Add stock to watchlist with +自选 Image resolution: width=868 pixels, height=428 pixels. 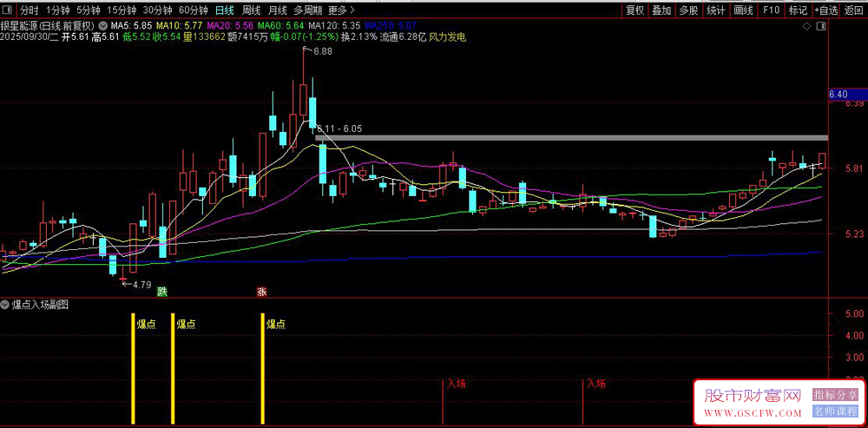pyautogui.click(x=825, y=10)
